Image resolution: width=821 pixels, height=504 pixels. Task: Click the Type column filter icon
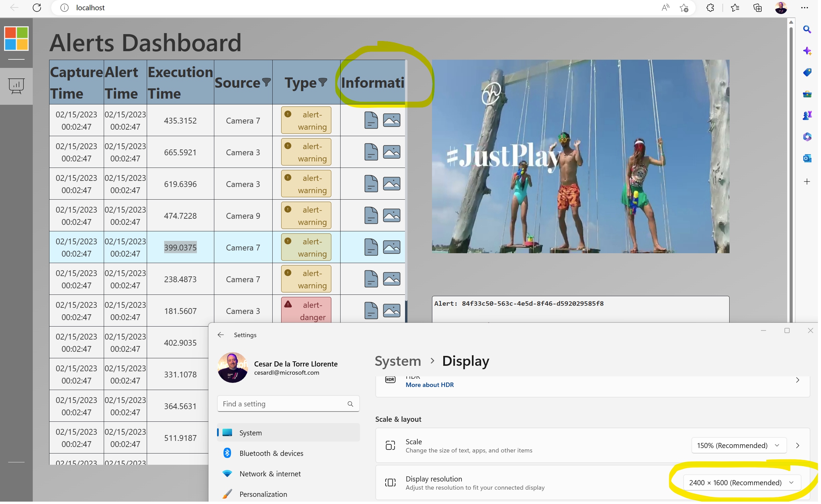(x=322, y=82)
